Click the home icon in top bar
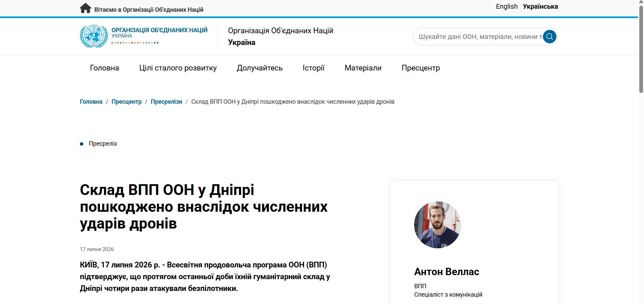 point(85,8)
